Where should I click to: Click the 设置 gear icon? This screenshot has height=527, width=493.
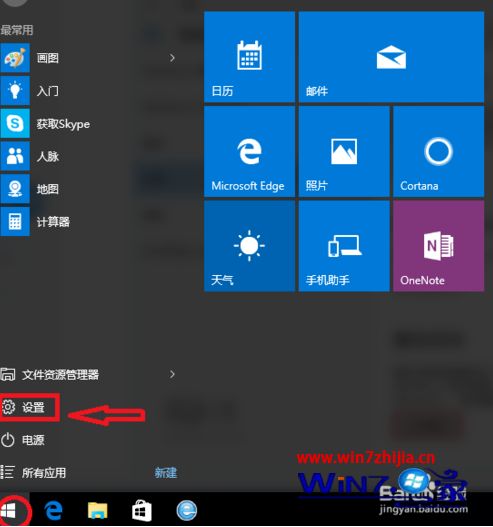pos(8,407)
